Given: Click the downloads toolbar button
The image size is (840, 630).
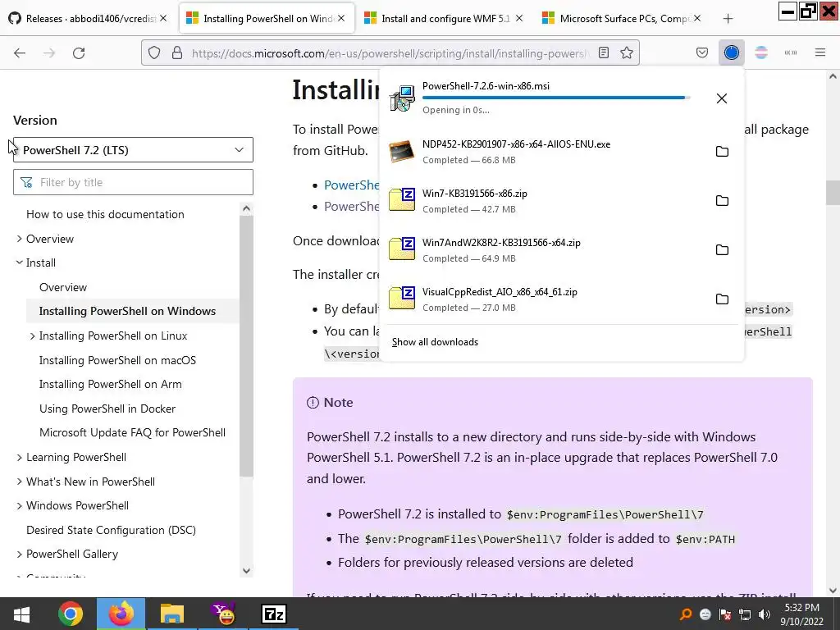Looking at the screenshot, I should [731, 52].
